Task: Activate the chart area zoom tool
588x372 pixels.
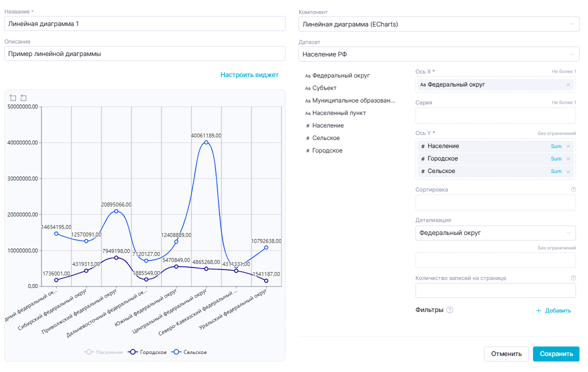Action: tap(13, 98)
